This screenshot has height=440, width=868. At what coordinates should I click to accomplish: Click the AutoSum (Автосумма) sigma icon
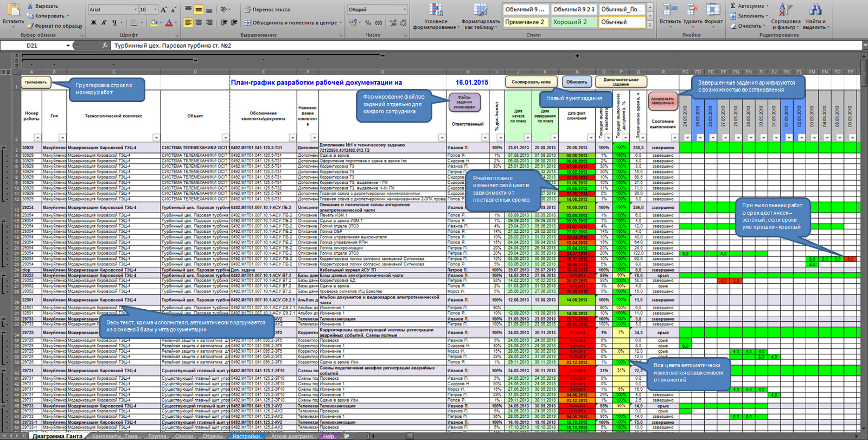(733, 6)
